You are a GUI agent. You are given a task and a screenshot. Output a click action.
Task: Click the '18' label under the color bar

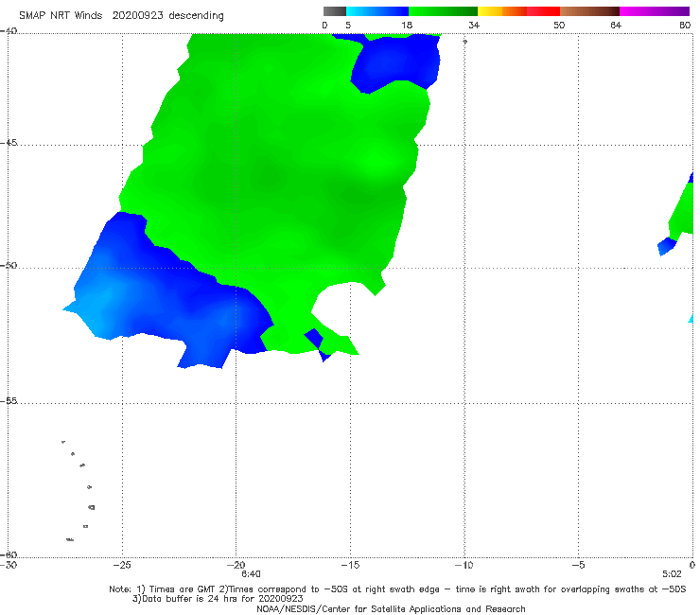click(407, 26)
